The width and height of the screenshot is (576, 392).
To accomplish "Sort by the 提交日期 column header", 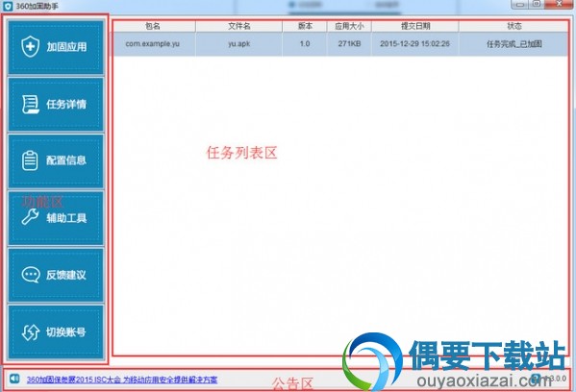I will click(x=415, y=26).
